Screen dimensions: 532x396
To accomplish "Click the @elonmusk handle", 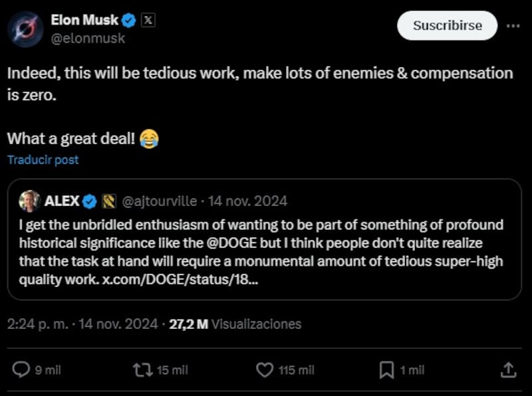I will click(87, 39).
